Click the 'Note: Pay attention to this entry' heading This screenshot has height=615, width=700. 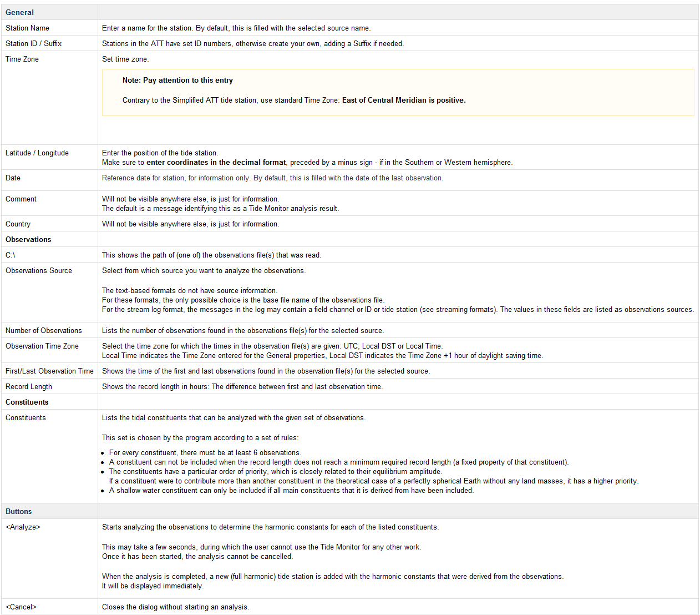click(x=177, y=80)
